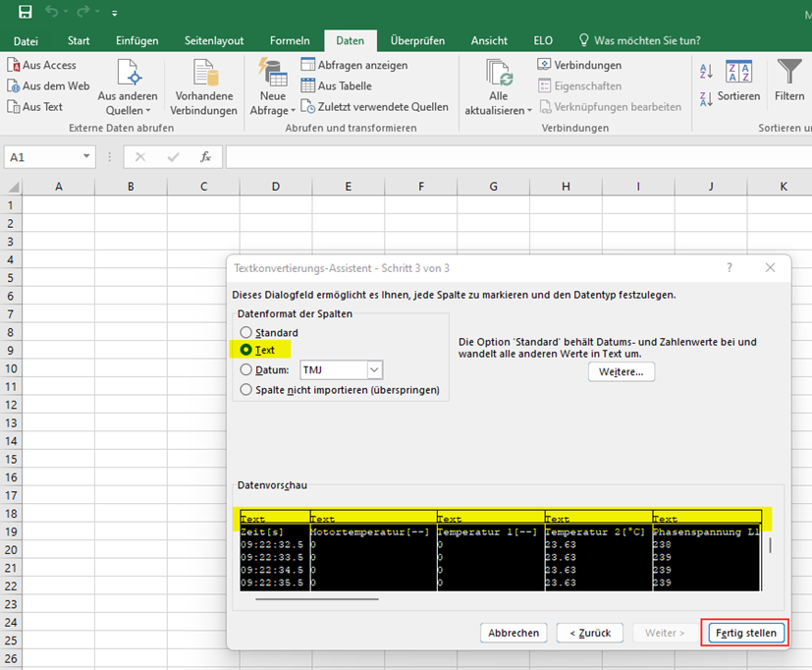Image resolution: width=812 pixels, height=670 pixels.
Task: Click the Fertig stellen button
Action: (x=743, y=633)
